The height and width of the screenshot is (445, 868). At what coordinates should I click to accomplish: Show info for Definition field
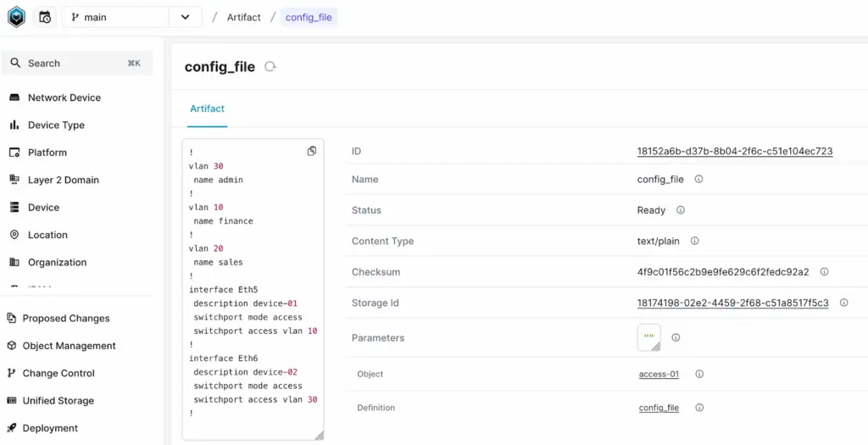tap(699, 408)
